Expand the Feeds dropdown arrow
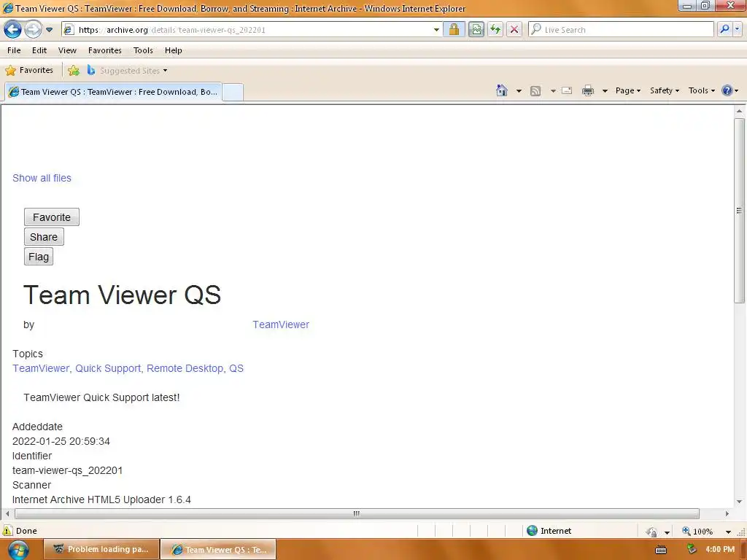 point(553,91)
